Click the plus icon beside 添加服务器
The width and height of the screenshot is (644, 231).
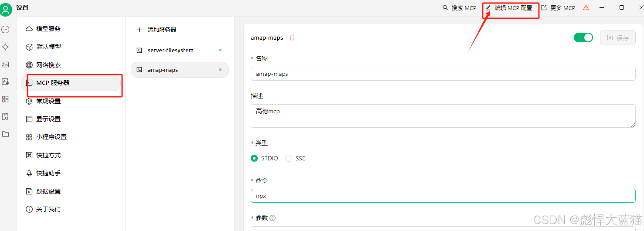tap(139, 30)
